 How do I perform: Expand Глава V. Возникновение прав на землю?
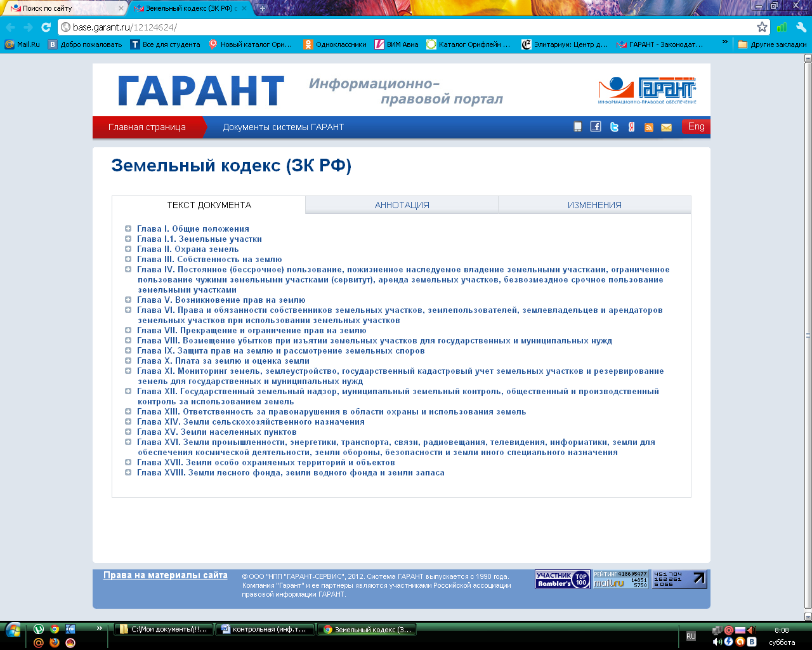pos(128,300)
